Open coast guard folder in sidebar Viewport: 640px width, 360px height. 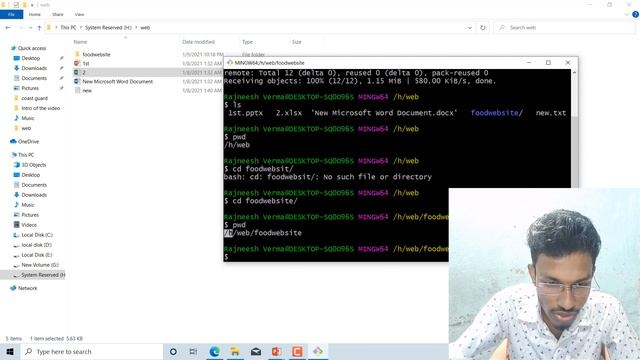tap(34, 98)
